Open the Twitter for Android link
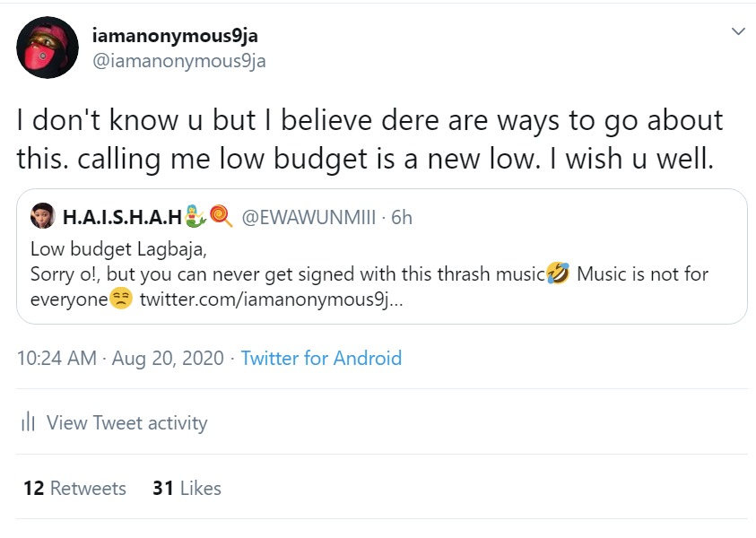The height and width of the screenshot is (538, 756). (321, 358)
